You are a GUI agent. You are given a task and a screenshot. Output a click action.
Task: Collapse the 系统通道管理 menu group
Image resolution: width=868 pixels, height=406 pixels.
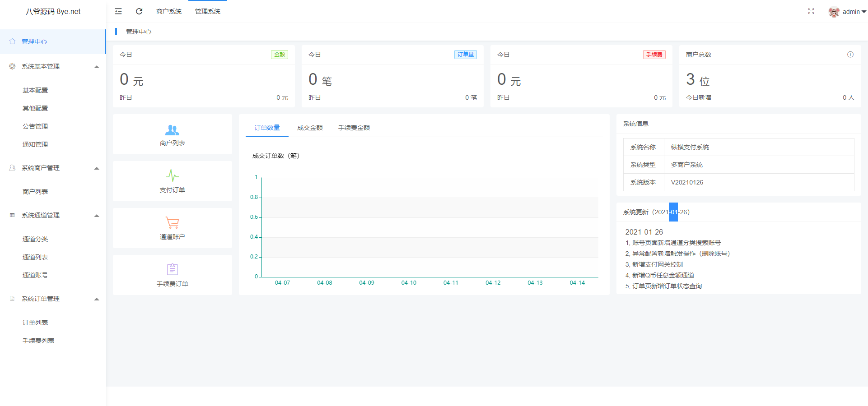(96, 216)
